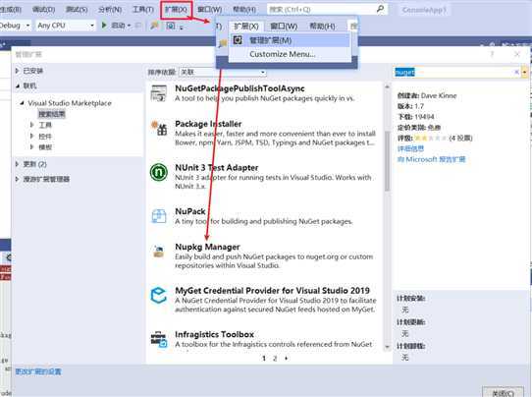Select the NUnit 3 Test Adapter title
This screenshot has height=397, width=532.
point(217,168)
